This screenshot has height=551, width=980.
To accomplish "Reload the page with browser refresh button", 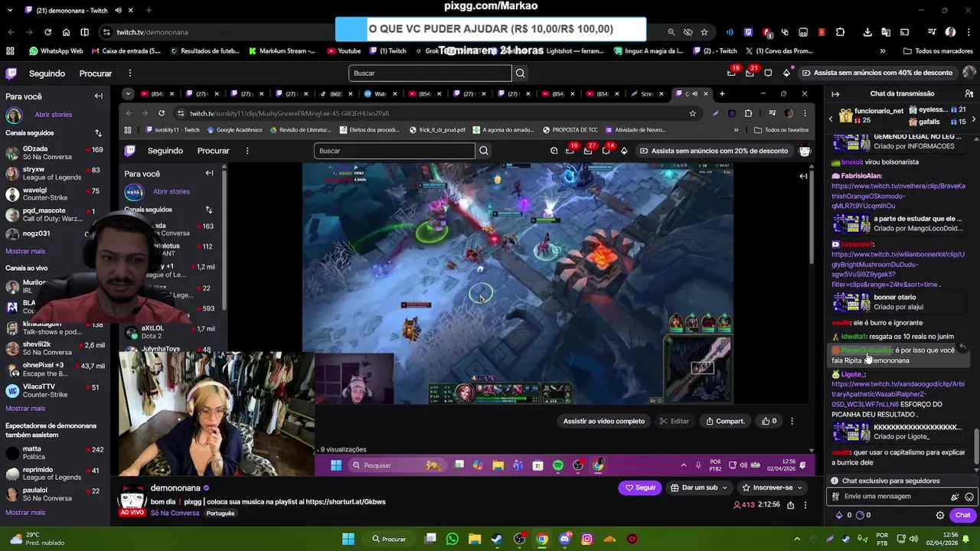I will click(x=47, y=32).
